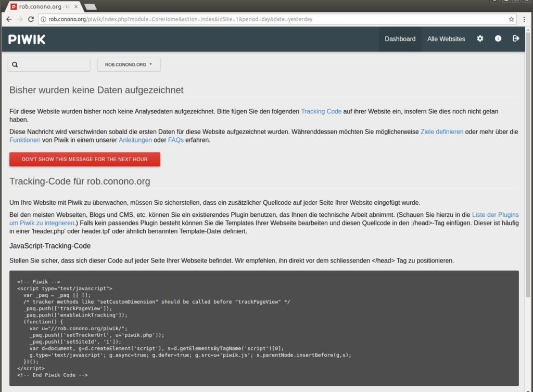Open the Dashboard menu item

pyautogui.click(x=400, y=39)
